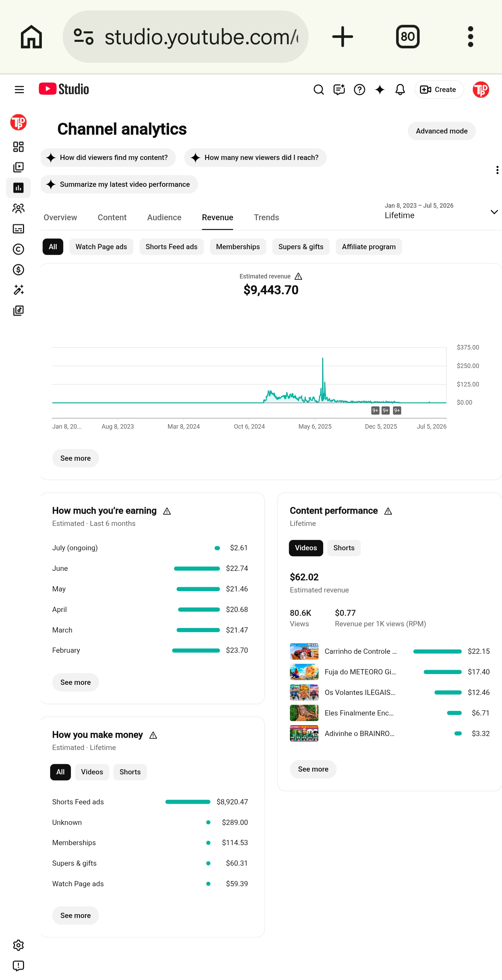Viewport: 502px width, 980px height.
Task: Open the Customization magic wand sidebar icon
Action: tap(18, 290)
